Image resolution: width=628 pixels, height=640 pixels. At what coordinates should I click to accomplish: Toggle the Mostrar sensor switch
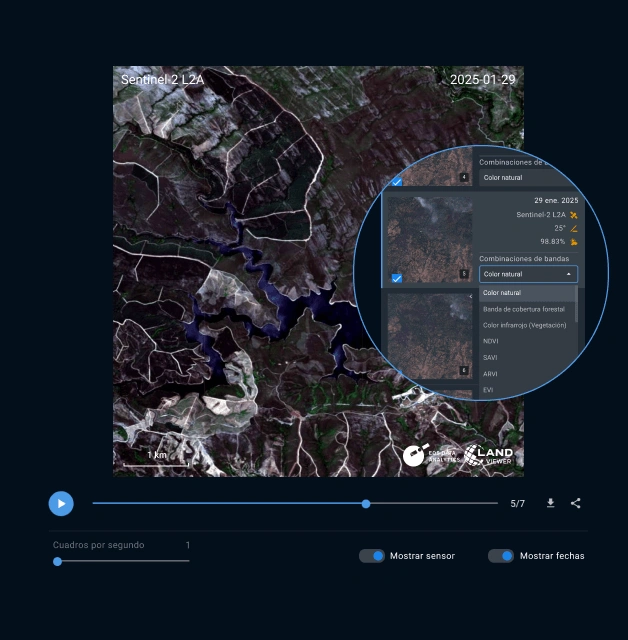pyautogui.click(x=372, y=556)
